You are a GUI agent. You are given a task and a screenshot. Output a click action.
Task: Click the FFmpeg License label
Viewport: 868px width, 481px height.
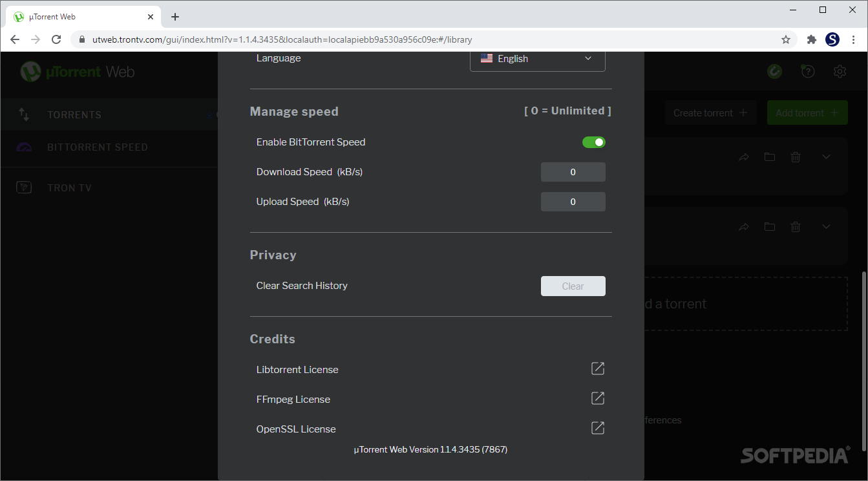[x=293, y=400]
